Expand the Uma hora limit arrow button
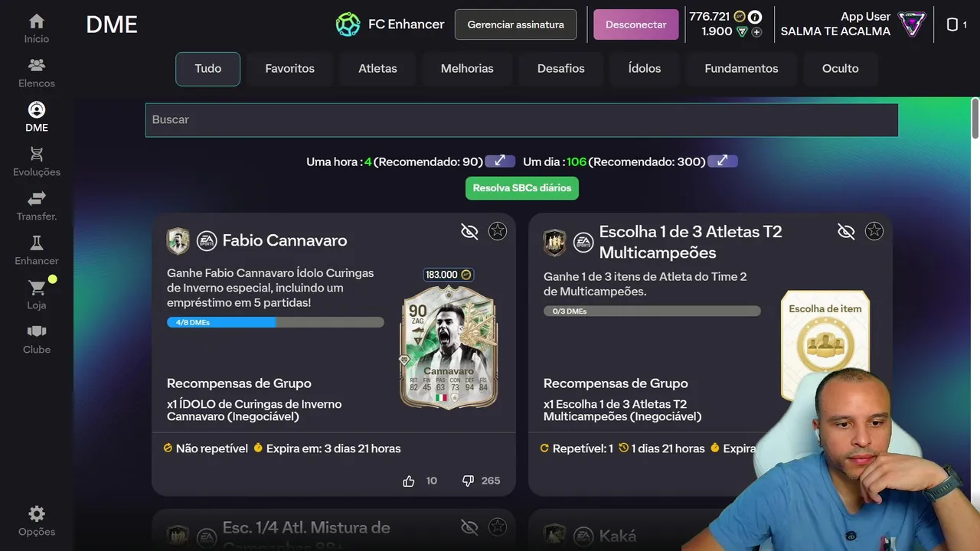980x551 pixels. [x=500, y=161]
